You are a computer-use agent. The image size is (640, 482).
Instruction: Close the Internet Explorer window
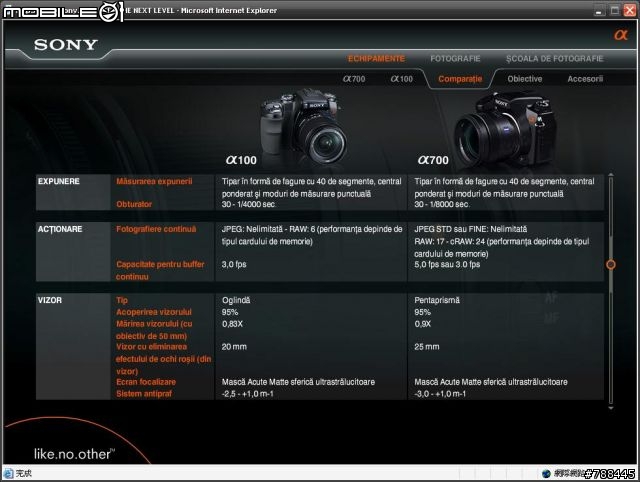[x=630, y=11]
